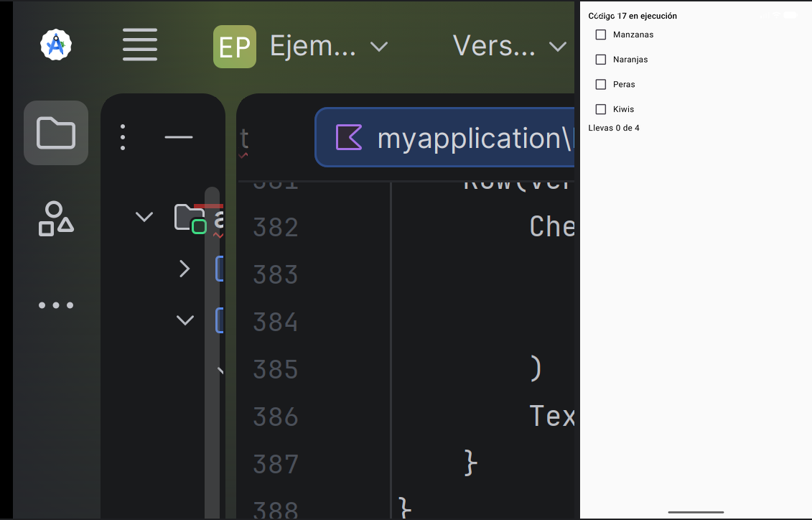Show more tool windows ellipsis
Screen dimensions: 812x520
[56, 305]
